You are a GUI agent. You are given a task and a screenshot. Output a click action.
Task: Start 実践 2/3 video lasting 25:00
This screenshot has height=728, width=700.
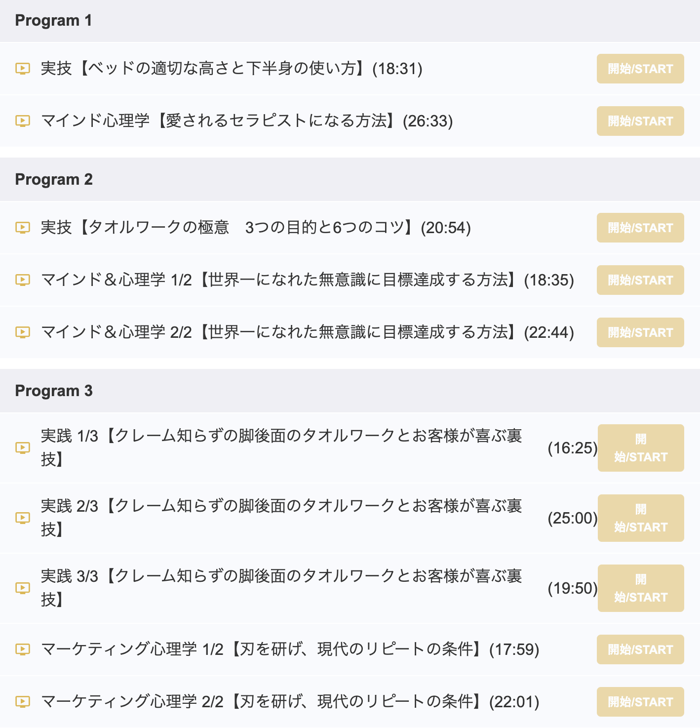click(641, 518)
